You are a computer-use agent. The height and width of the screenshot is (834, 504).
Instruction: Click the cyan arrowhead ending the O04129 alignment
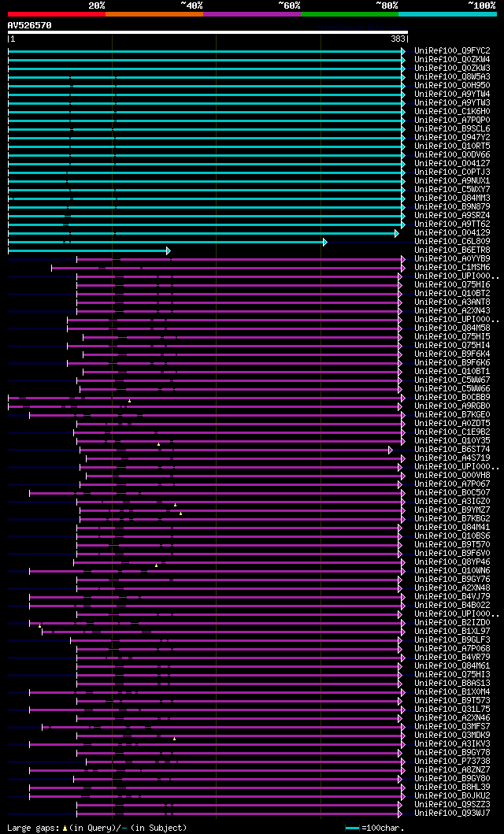pos(397,233)
